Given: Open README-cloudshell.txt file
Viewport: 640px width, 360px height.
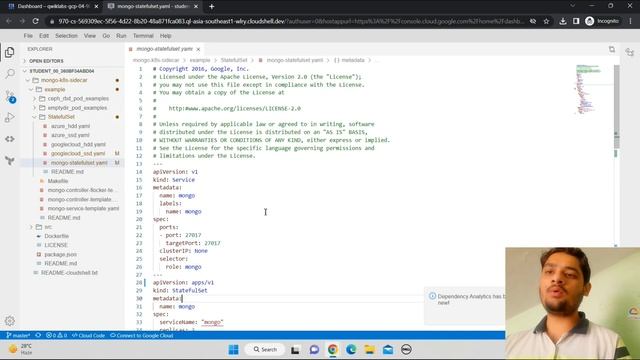Looking at the screenshot, I should [69, 273].
